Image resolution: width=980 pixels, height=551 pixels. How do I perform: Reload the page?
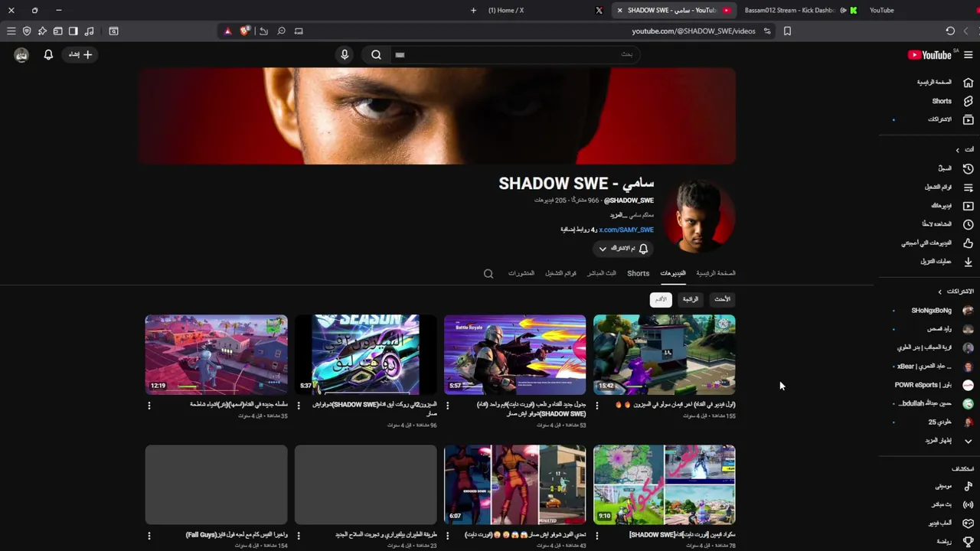point(950,31)
